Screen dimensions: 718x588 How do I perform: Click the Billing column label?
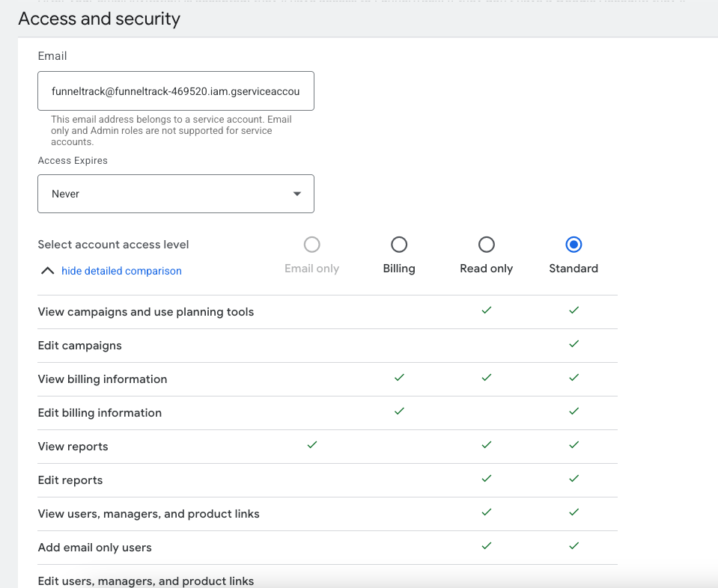[399, 269]
